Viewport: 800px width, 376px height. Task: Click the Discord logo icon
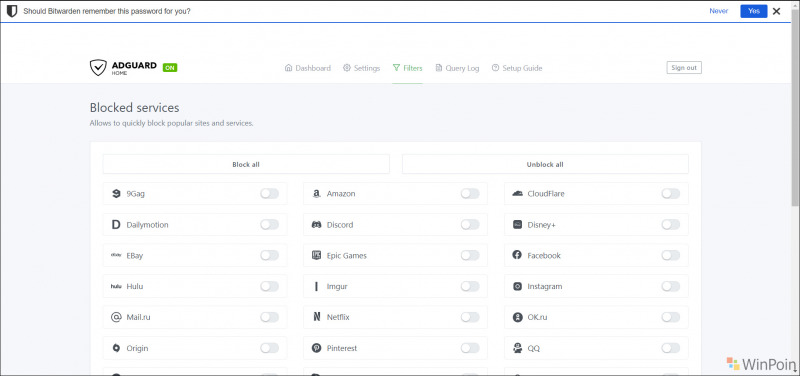coord(316,224)
